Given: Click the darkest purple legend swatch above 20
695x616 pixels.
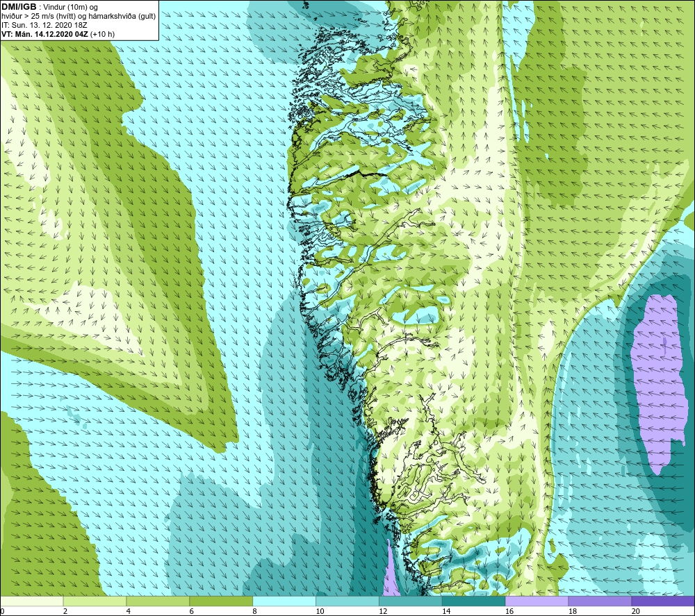Looking at the screenshot, I should click(663, 601).
